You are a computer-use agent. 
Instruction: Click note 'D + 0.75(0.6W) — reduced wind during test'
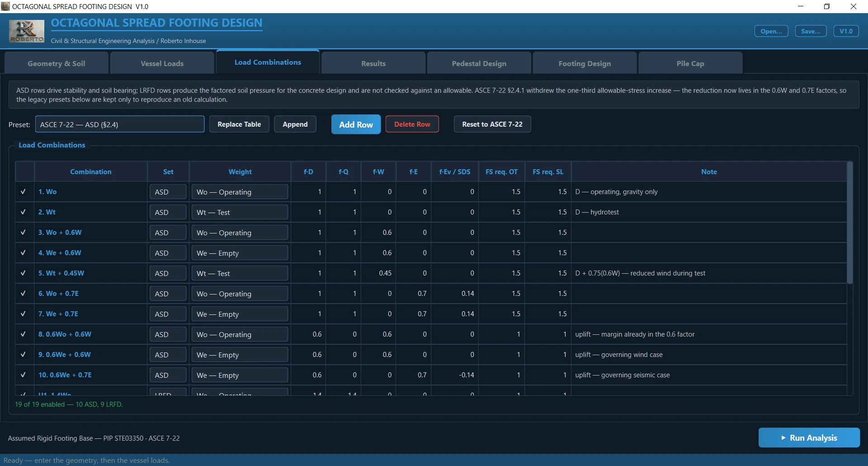point(640,273)
